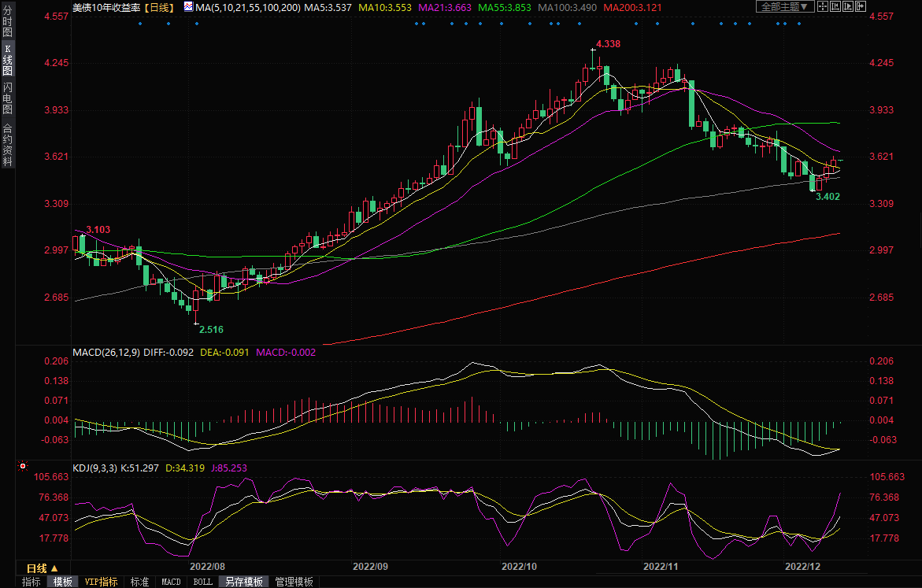Apply the BOLL indicator template

202,582
